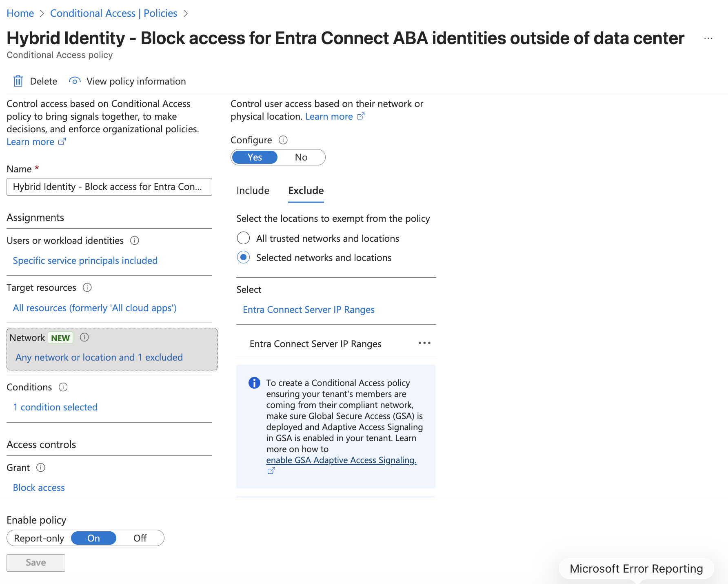This screenshot has width=728, height=584.
Task: Set Configure toggle to No
Action: tap(301, 157)
